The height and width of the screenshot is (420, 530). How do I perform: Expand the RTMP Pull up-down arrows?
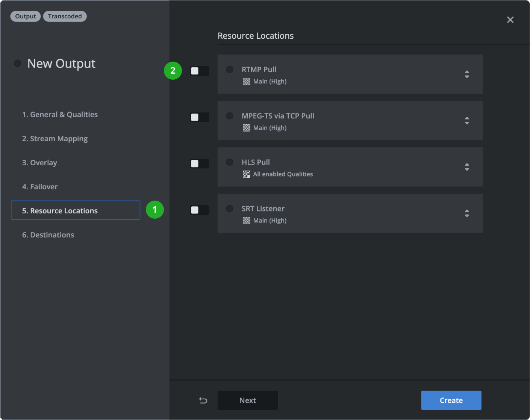coord(467,74)
